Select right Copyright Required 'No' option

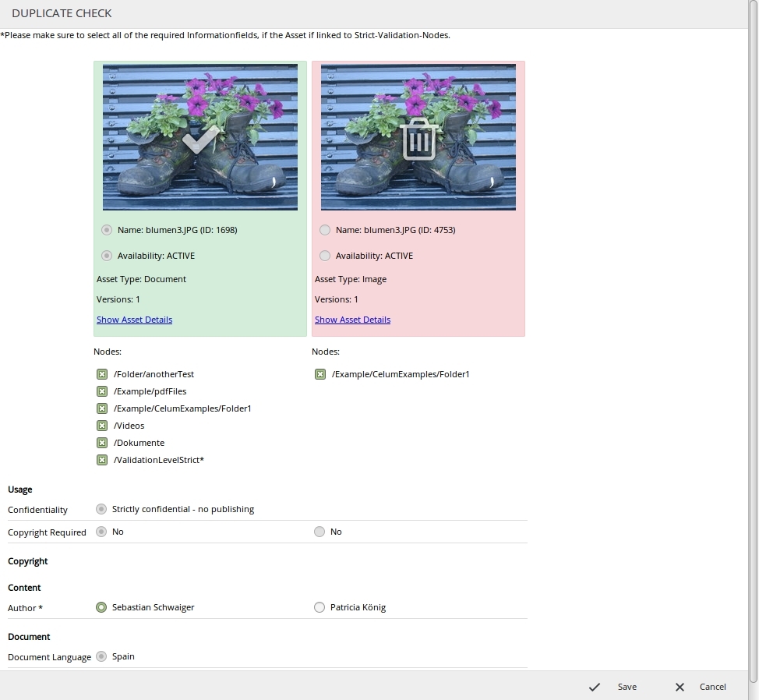tap(319, 532)
